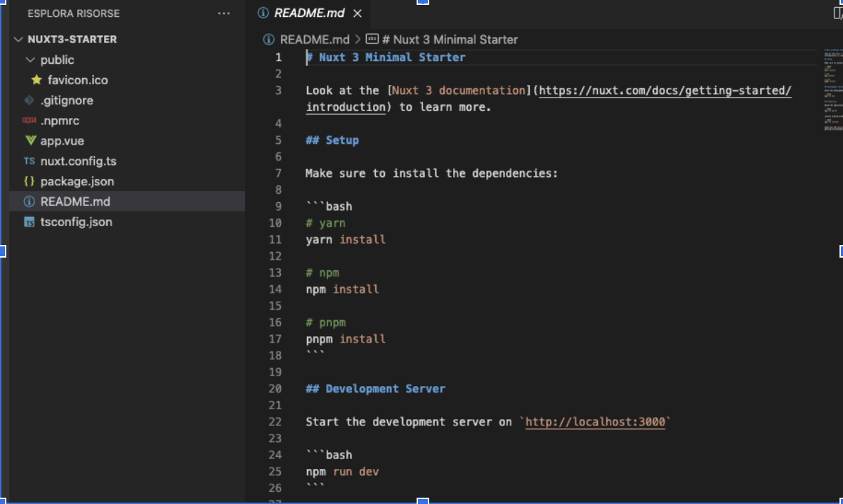This screenshot has width=843, height=504.
Task: Click the heading symbol icon in breadcrumbs
Action: pyautogui.click(x=372, y=39)
